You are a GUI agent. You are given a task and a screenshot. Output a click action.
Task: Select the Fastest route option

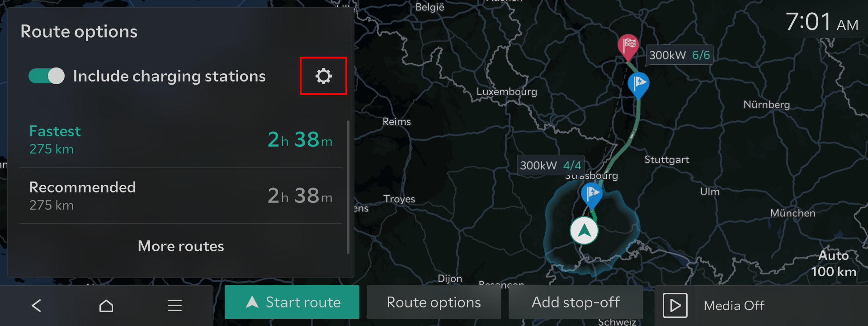point(181,139)
